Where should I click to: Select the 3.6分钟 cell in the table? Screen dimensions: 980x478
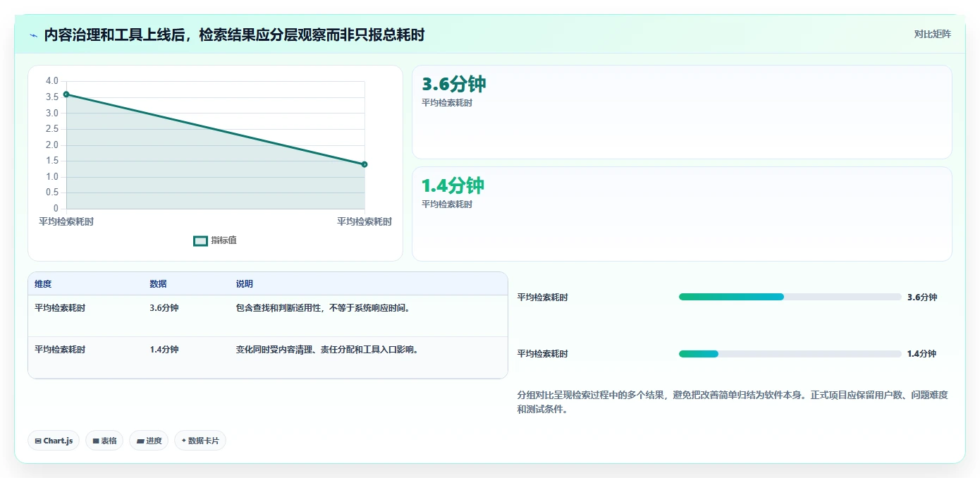click(x=164, y=308)
